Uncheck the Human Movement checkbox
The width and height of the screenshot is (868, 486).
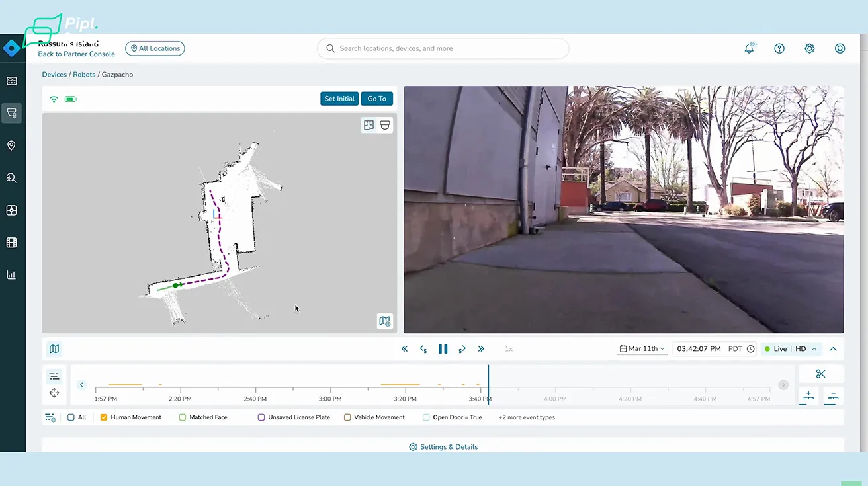pyautogui.click(x=104, y=417)
